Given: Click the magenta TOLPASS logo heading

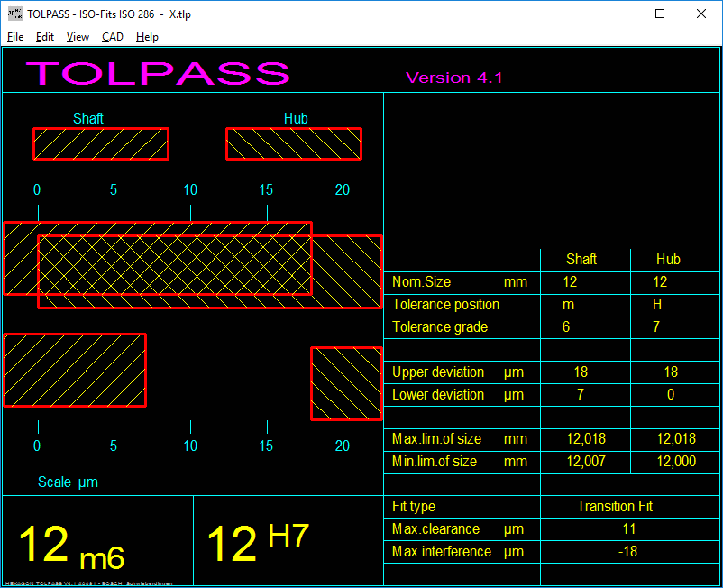Looking at the screenshot, I should pos(158,73).
